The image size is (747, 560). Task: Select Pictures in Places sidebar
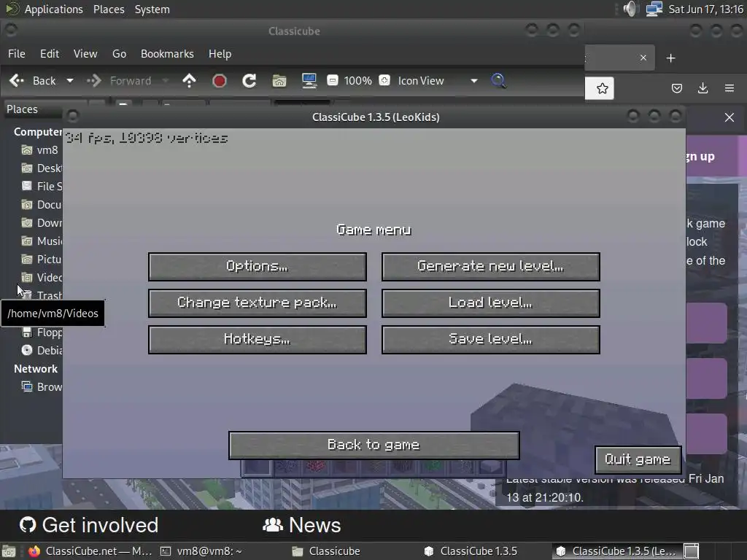click(x=42, y=260)
